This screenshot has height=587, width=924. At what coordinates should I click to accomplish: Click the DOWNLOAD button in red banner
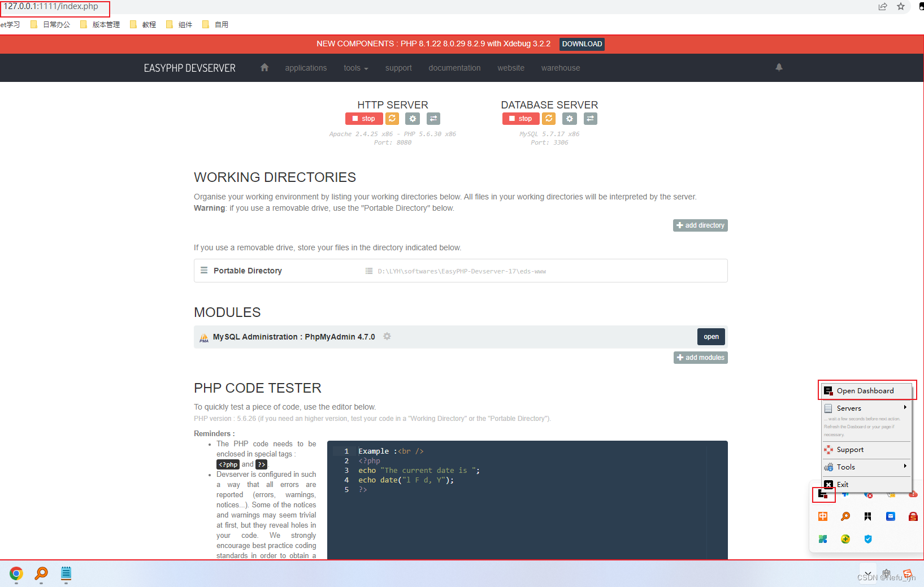coord(582,44)
